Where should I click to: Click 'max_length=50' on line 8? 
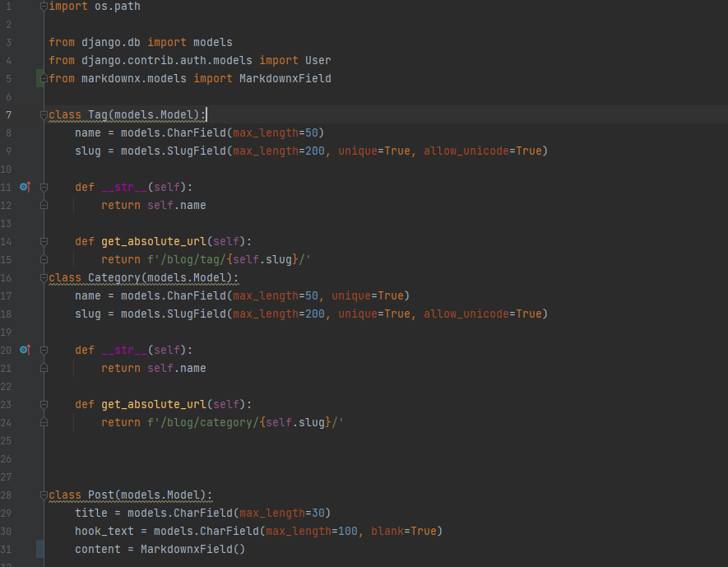pos(276,132)
